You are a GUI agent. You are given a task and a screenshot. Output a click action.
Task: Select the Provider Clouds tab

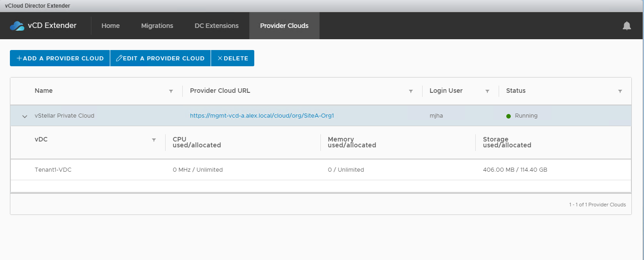coord(284,26)
